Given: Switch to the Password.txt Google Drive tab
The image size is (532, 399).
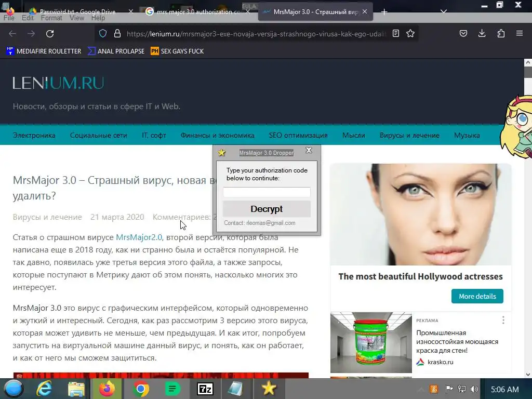Looking at the screenshot, I should click(x=78, y=12).
